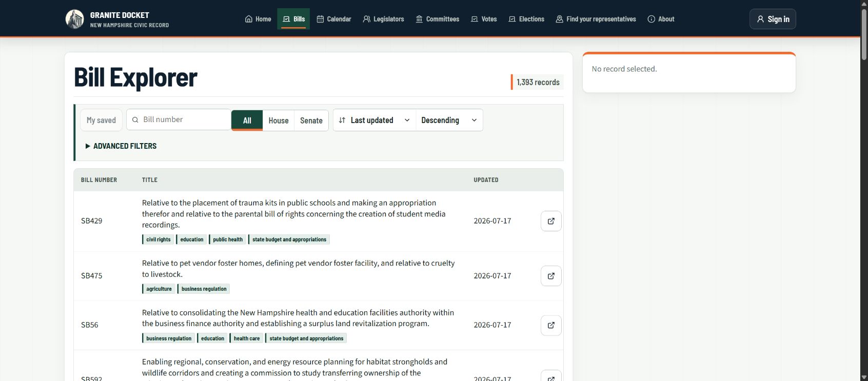The image size is (868, 381).
Task: Click the agriculture tag on SB475
Action: (159, 289)
